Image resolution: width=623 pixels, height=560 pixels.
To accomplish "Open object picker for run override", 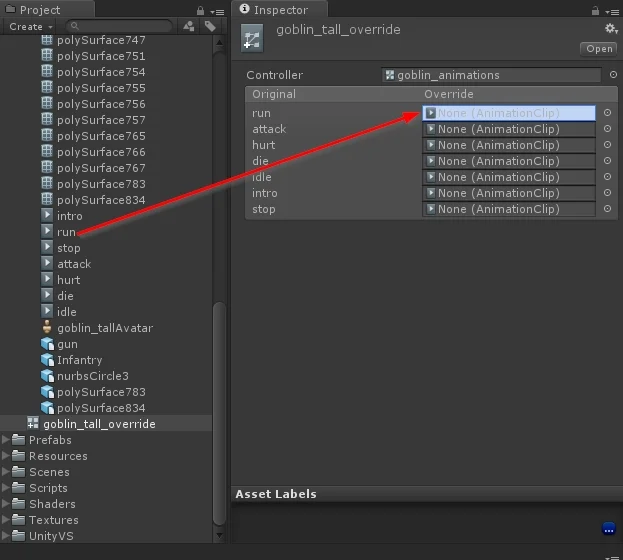I will tap(607, 113).
